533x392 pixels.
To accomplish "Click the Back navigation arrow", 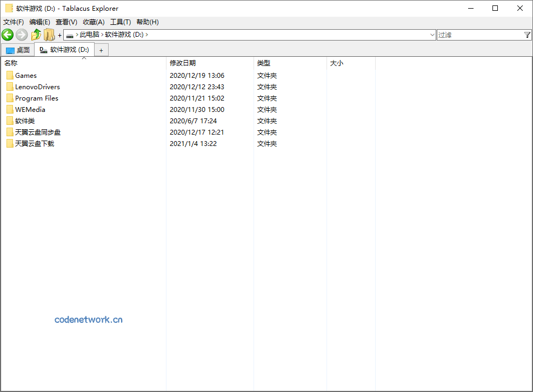I will pos(8,35).
